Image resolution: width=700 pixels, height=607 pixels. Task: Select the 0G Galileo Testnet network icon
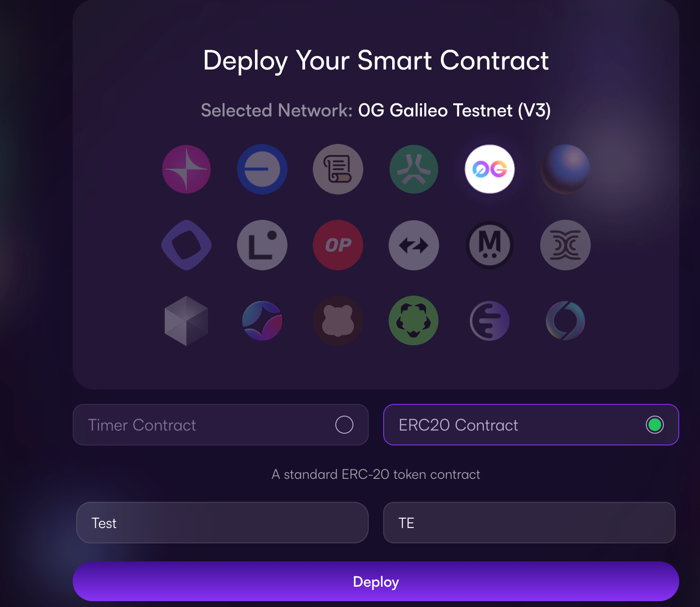pos(489,169)
